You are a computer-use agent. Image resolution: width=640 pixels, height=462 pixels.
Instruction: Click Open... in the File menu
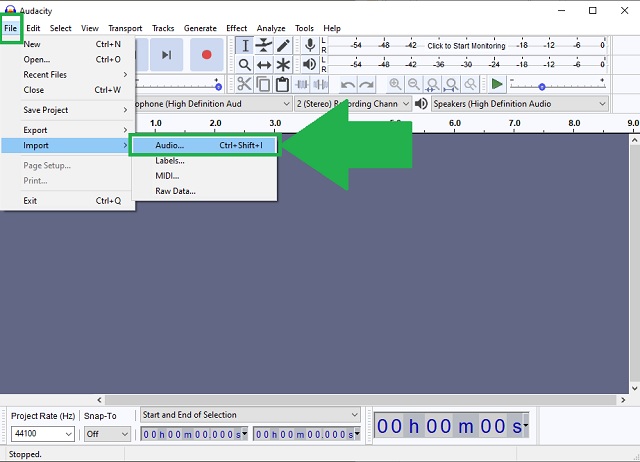click(68, 60)
